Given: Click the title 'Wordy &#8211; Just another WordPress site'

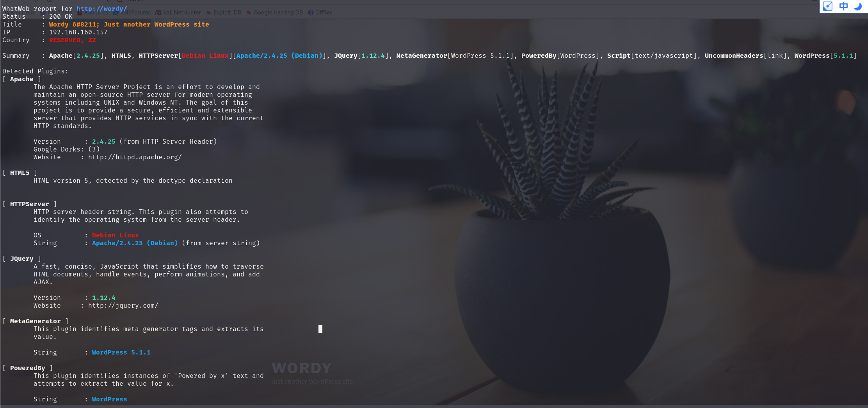Looking at the screenshot, I should (x=129, y=24).
